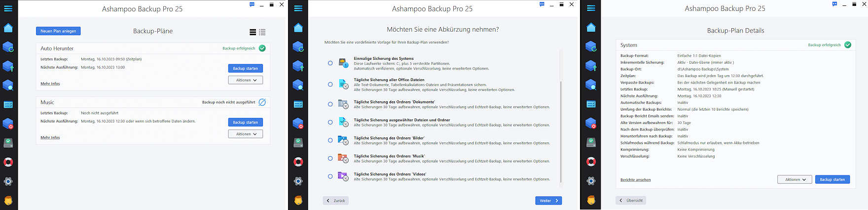Open backup plans cube icon in Backup-Pläne sidebar

[8, 47]
